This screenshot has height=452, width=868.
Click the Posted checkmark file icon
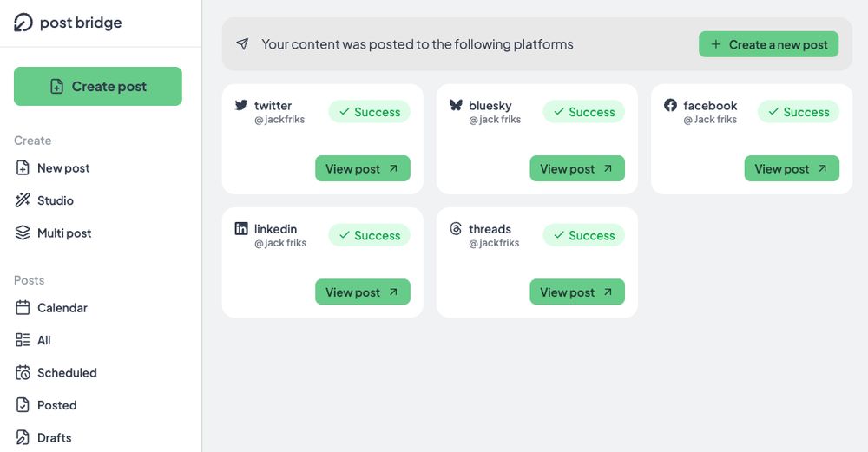coord(23,405)
